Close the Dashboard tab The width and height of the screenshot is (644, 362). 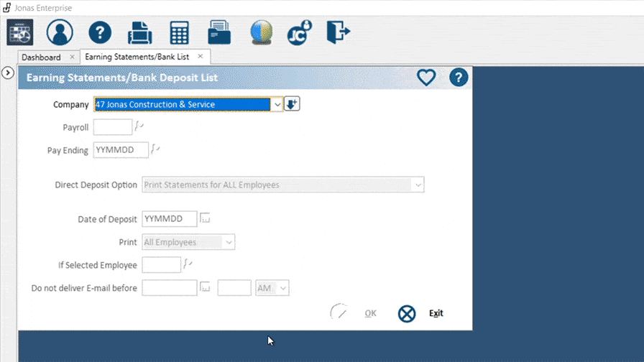[73, 57]
